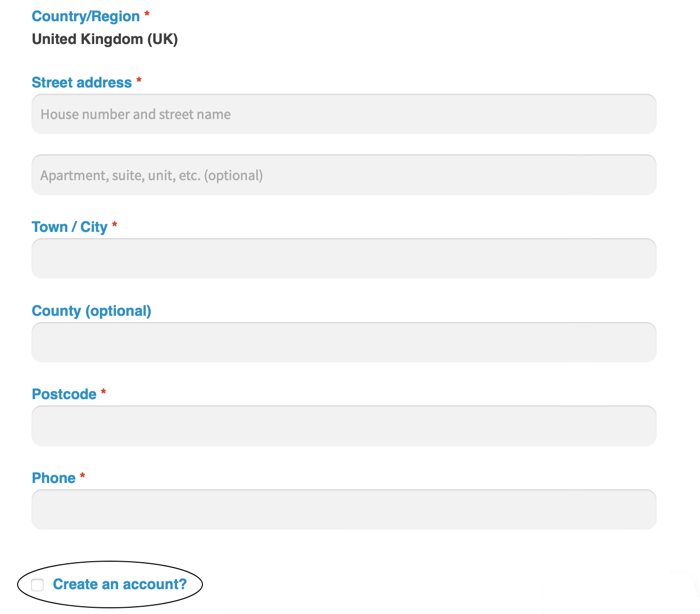Viewport: 700px width, 614px height.
Task: Focus the Postcode input field
Action: click(x=344, y=426)
